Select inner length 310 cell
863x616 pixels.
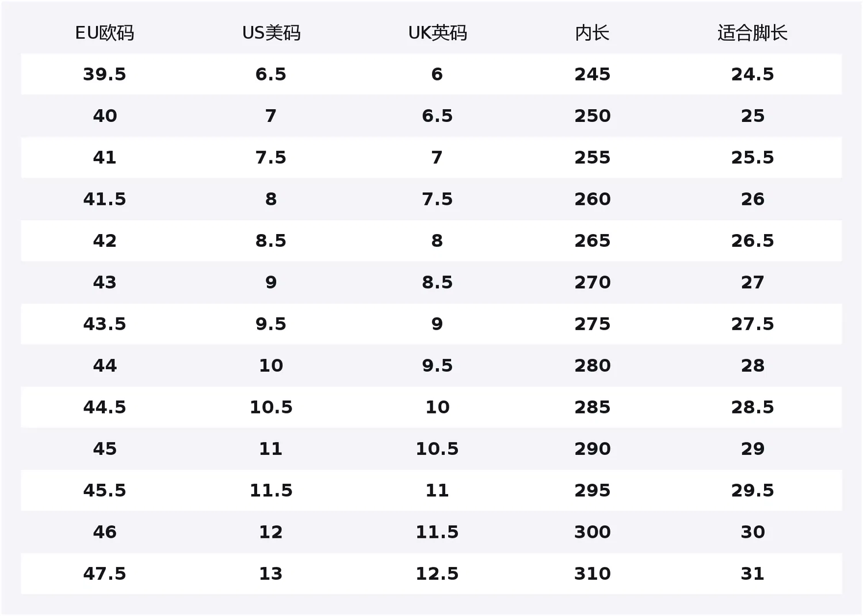pos(592,573)
